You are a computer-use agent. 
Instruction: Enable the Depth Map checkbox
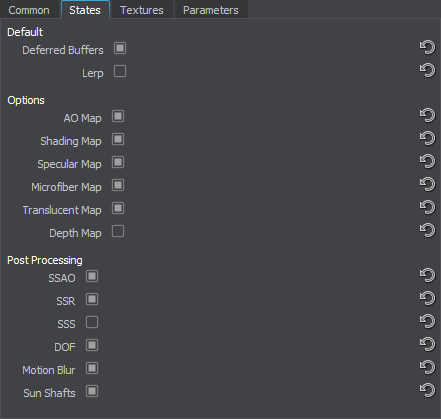[118, 231]
